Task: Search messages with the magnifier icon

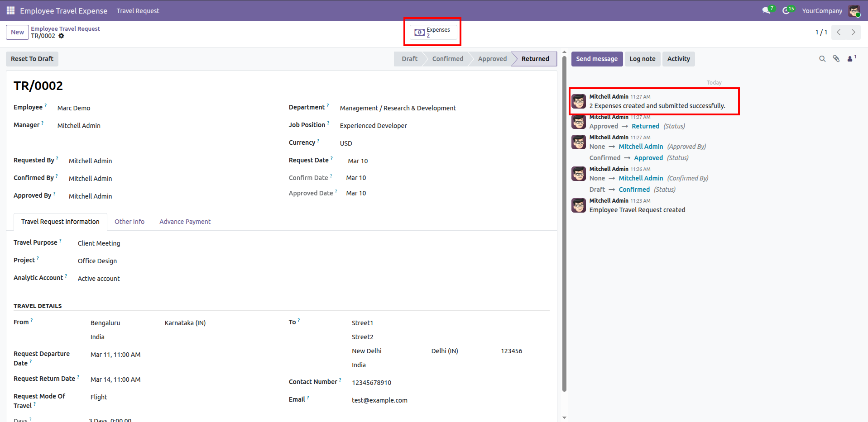Action: coord(822,59)
